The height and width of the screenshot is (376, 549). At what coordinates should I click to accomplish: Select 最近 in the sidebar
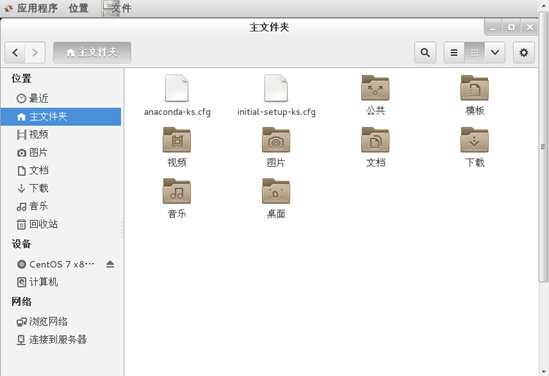(x=61, y=98)
